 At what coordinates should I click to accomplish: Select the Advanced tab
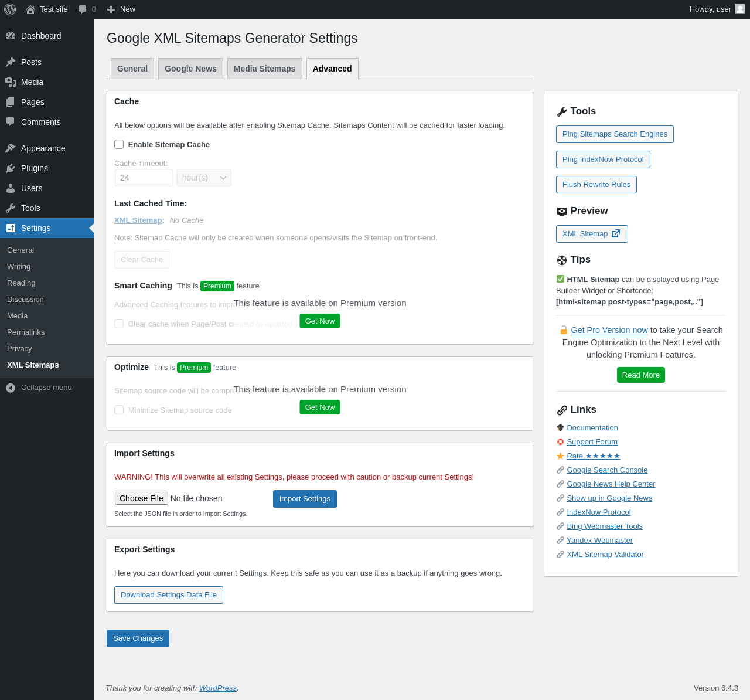click(x=332, y=69)
